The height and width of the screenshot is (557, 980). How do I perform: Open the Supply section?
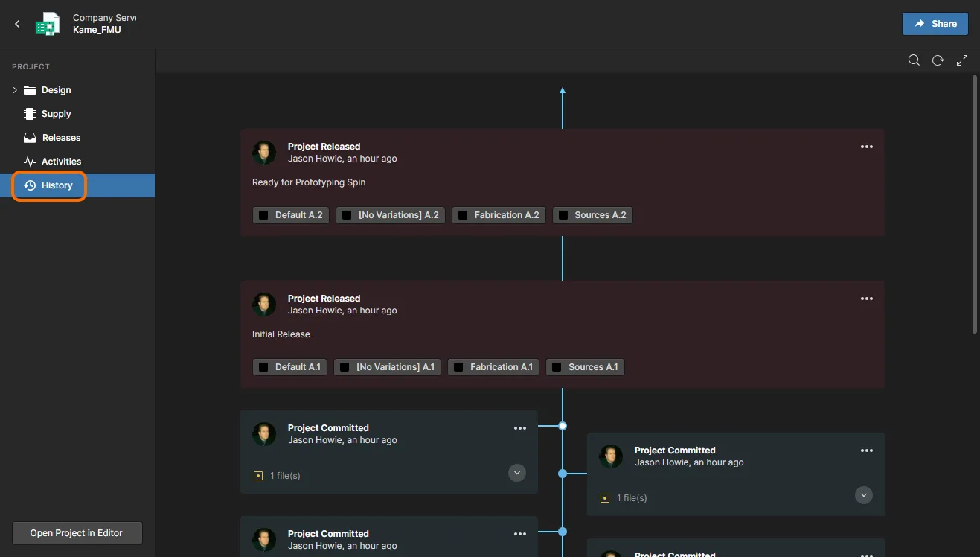point(56,114)
